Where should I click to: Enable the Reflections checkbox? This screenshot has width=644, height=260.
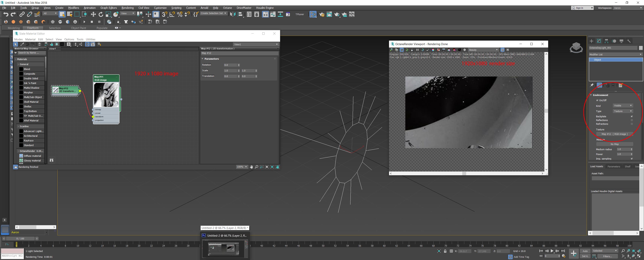[x=631, y=120]
